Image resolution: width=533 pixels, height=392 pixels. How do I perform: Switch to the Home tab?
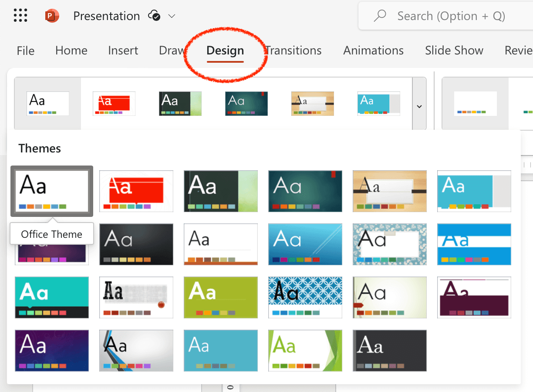click(71, 51)
